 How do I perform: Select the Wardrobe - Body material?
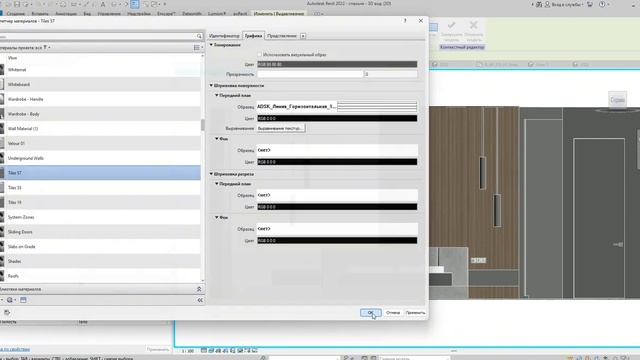(x=100, y=114)
